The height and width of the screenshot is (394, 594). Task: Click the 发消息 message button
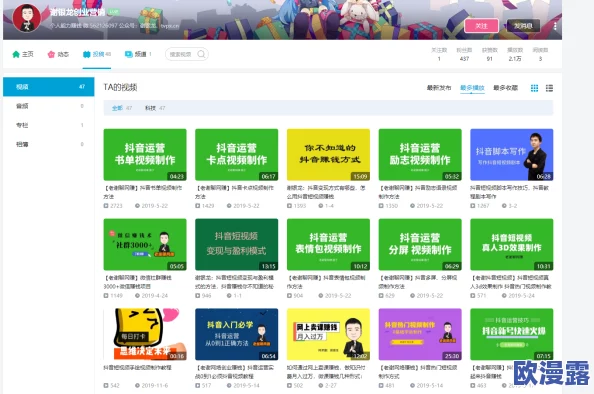coord(523,26)
